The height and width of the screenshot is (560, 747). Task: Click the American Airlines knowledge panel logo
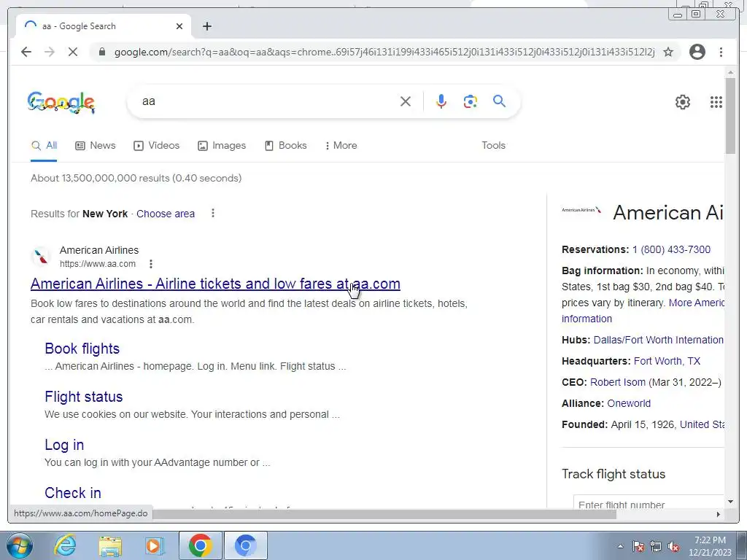581,210
